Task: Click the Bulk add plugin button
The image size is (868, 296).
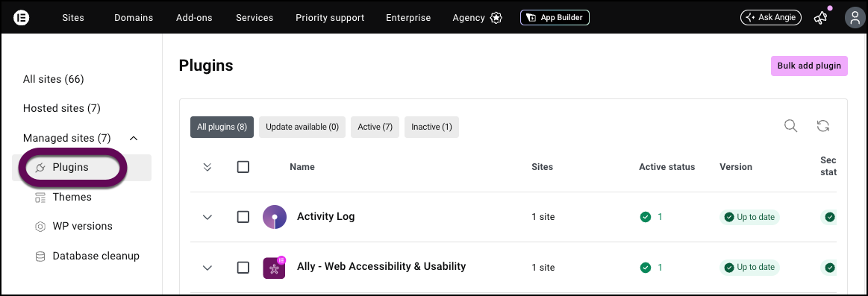Action: 809,66
